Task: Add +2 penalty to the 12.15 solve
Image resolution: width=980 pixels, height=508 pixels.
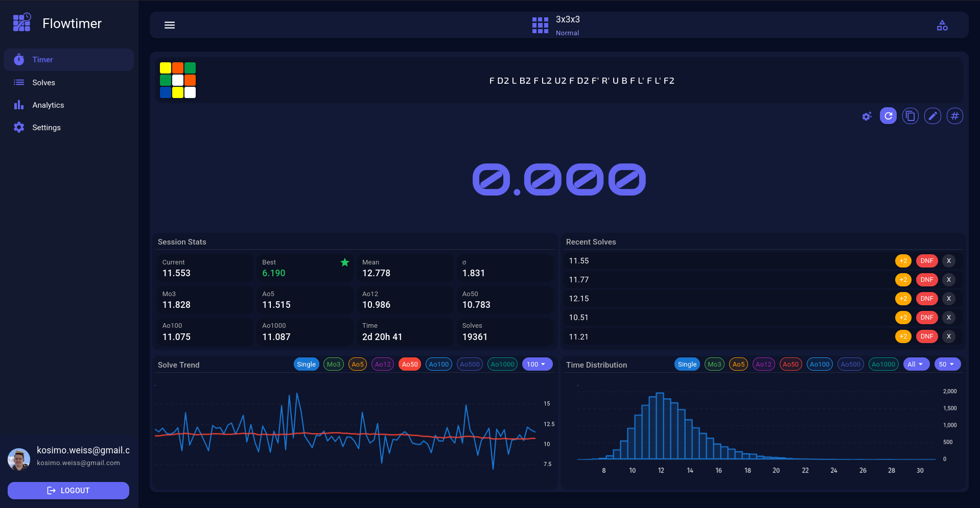Action: [x=903, y=299]
